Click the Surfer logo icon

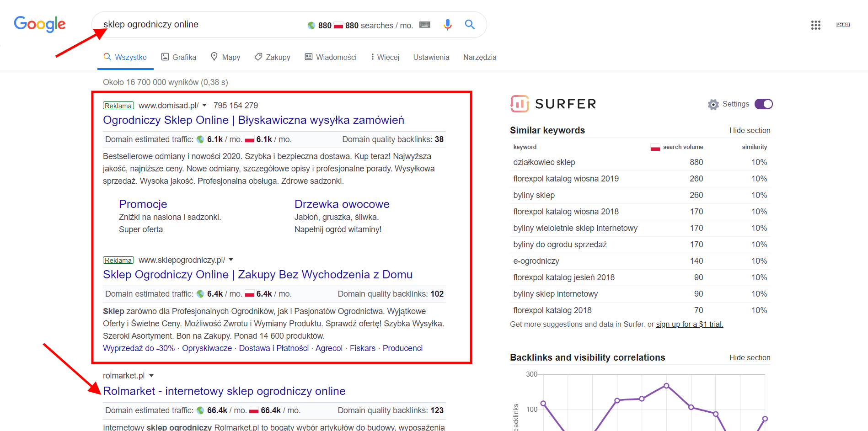(520, 104)
